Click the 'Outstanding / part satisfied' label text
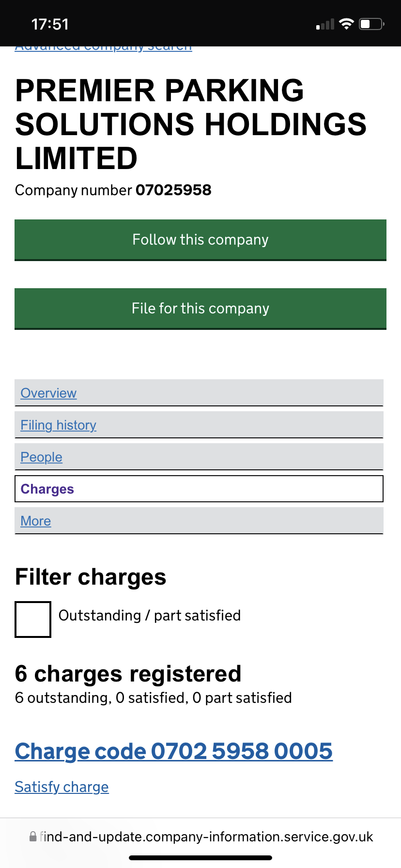 coord(150,616)
